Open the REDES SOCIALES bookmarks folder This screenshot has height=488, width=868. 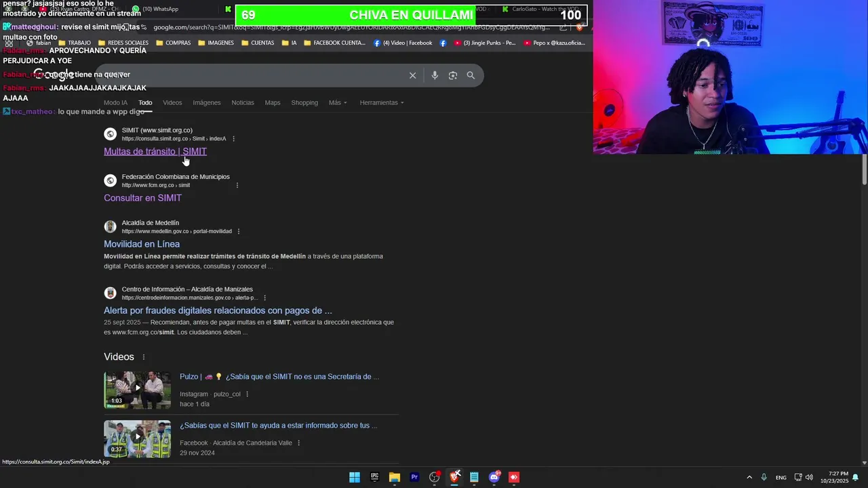pyautogui.click(x=123, y=43)
